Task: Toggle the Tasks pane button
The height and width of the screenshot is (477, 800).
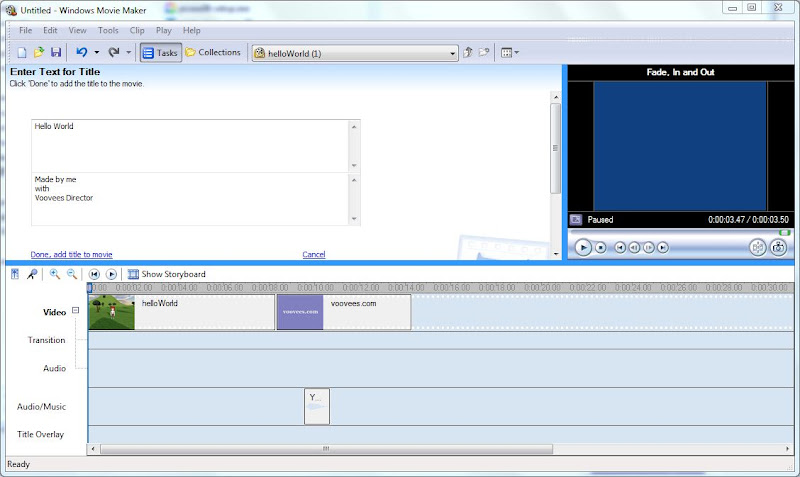Action: [161, 53]
